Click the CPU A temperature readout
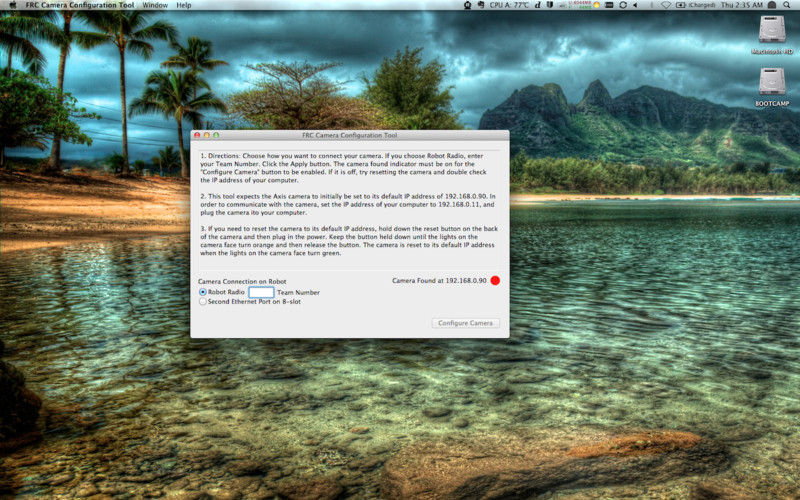800x500 pixels. pos(509,5)
